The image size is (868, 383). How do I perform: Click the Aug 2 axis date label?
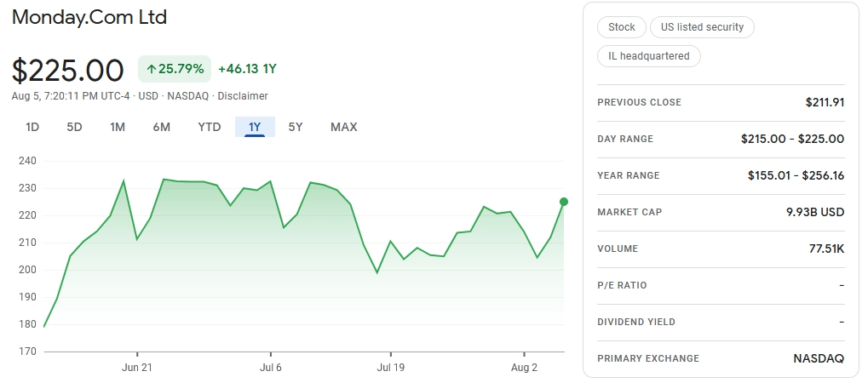[x=524, y=368]
